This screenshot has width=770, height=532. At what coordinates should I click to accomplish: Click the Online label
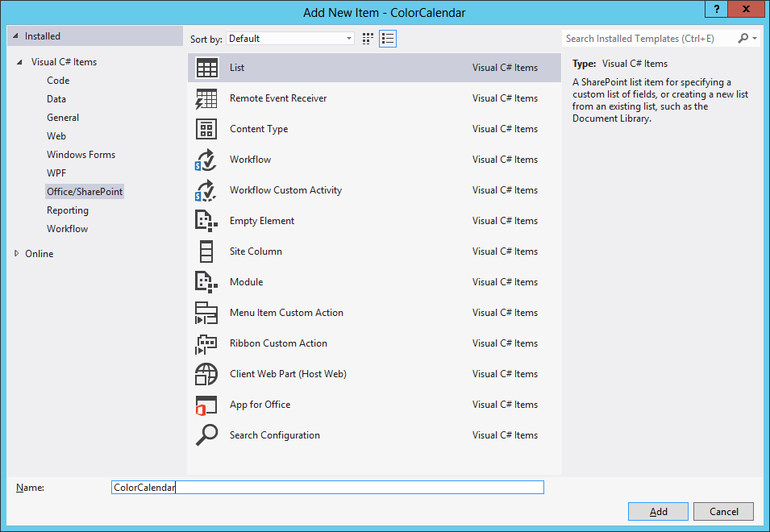pyautogui.click(x=40, y=254)
